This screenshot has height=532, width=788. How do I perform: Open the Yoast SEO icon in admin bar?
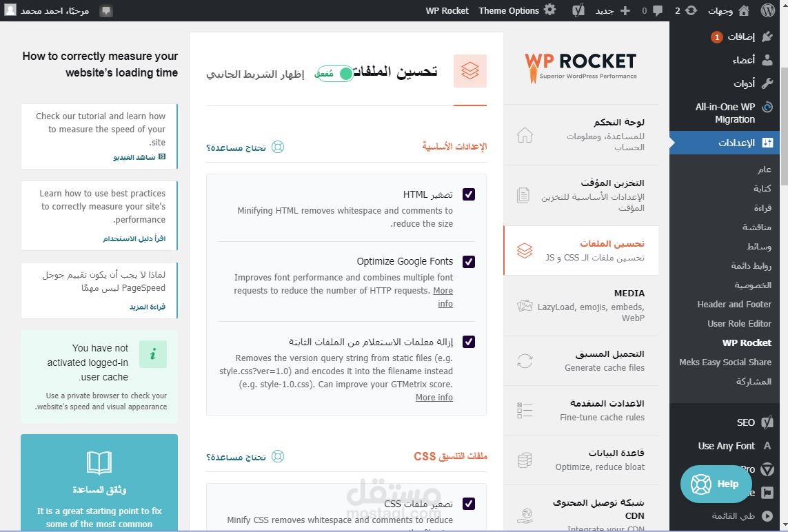(578, 10)
